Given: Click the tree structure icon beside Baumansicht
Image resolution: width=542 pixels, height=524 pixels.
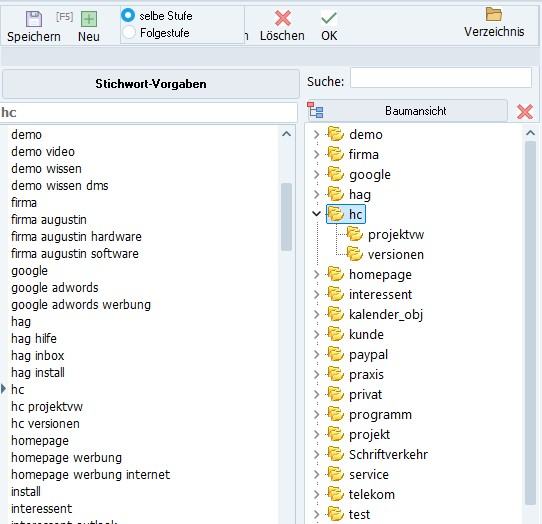Looking at the screenshot, I should tap(315, 110).
